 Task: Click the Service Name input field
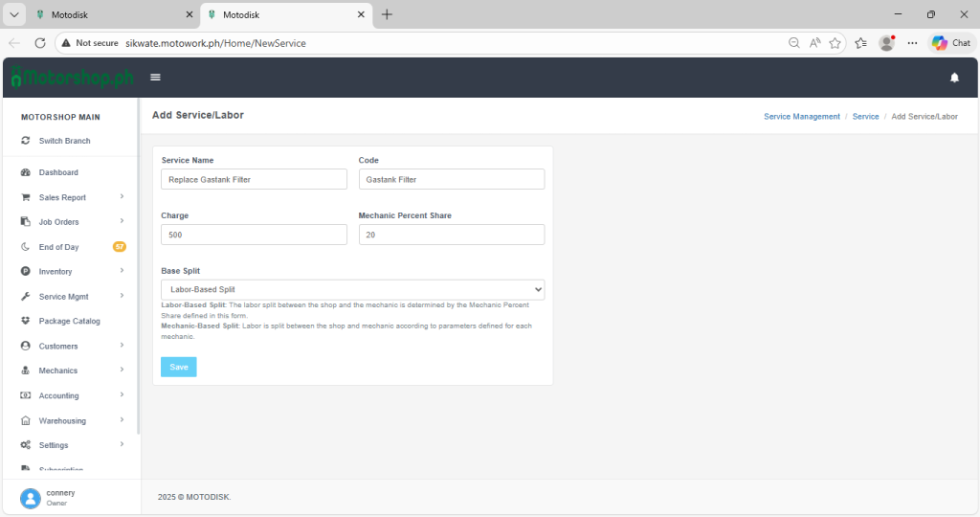coord(254,179)
